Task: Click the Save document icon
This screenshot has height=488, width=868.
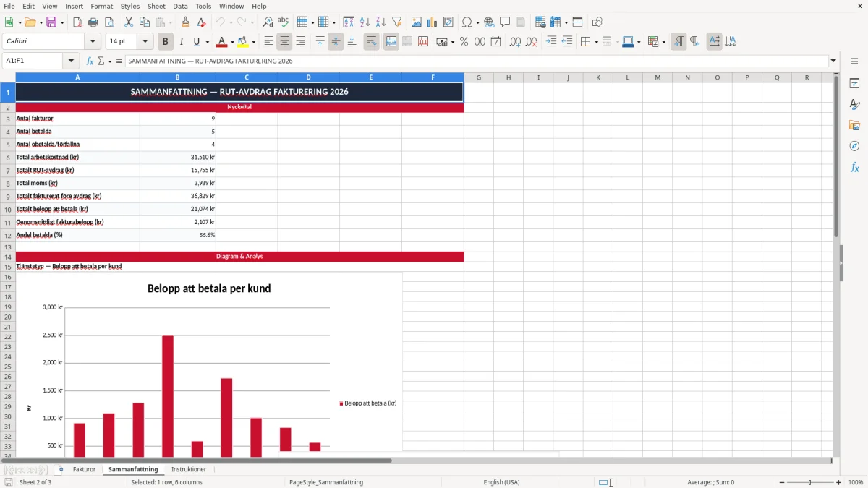Action: coord(51,22)
